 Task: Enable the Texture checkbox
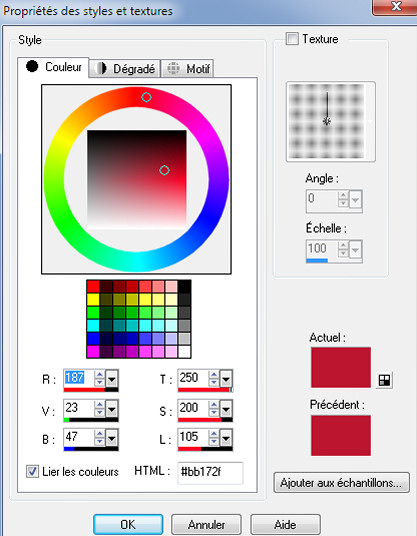(292, 39)
